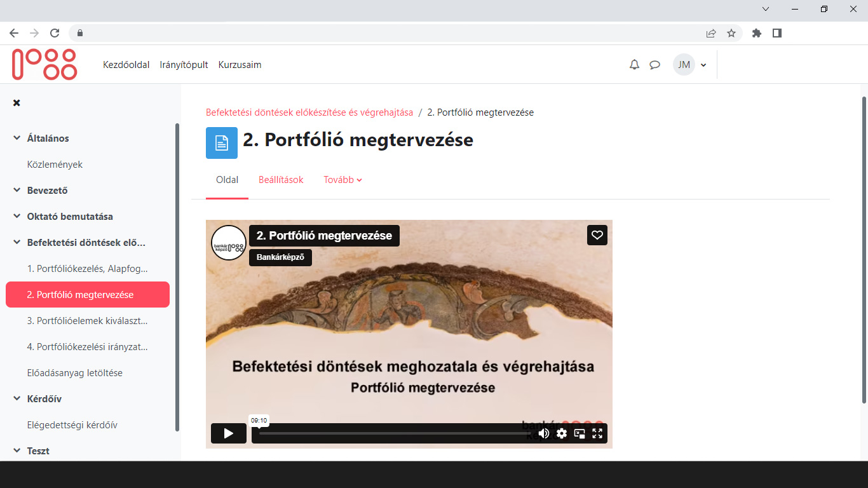Enable picture-in-picture mode on the video

[580, 433]
